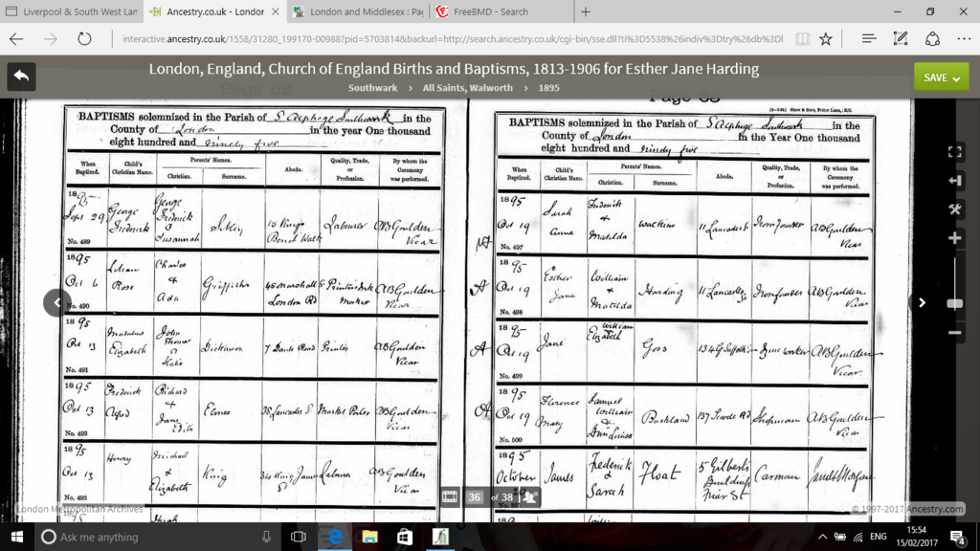Switch to Liverpool & South West Lan tab

click(71, 11)
